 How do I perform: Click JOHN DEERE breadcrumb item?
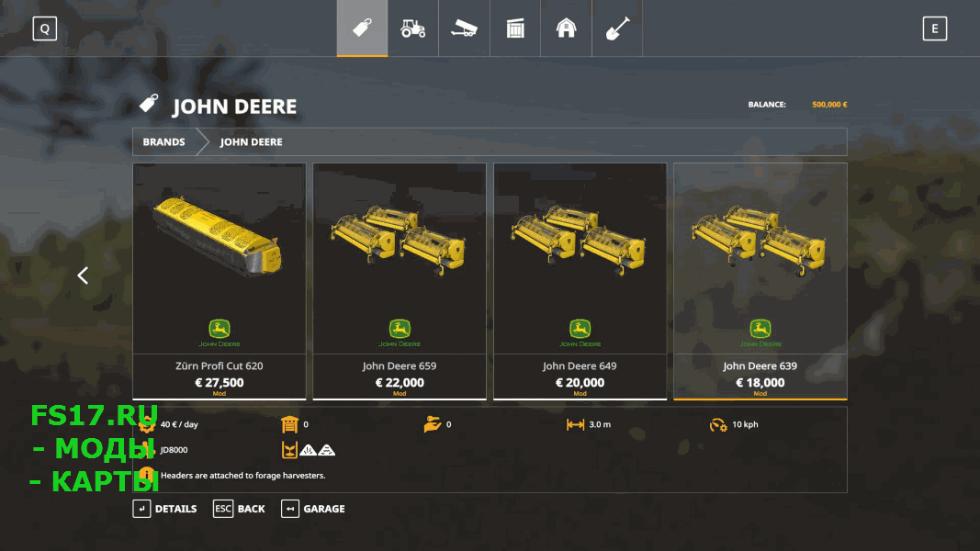coord(251,141)
